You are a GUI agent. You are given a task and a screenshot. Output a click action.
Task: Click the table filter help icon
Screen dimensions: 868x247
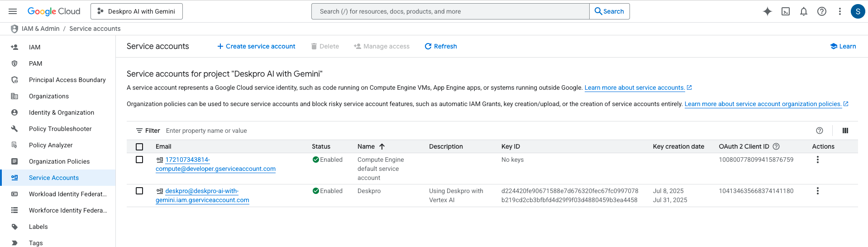point(820,131)
